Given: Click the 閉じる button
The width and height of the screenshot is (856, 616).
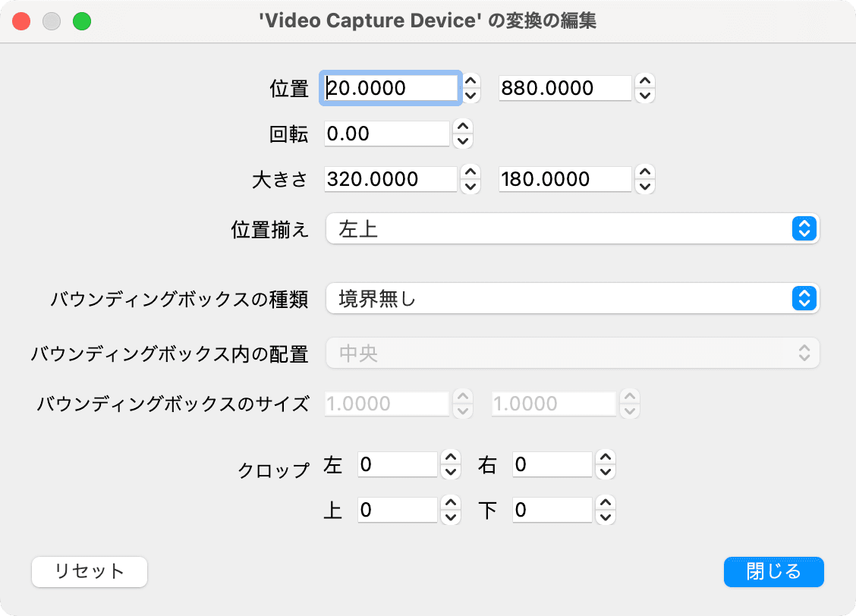Looking at the screenshot, I should click(773, 572).
